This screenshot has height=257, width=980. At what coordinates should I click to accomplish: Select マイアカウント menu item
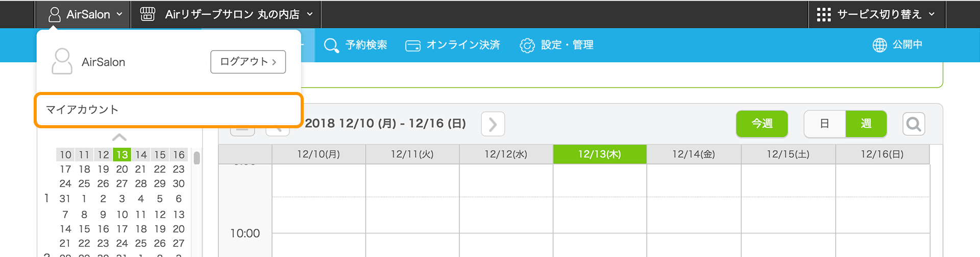169,109
